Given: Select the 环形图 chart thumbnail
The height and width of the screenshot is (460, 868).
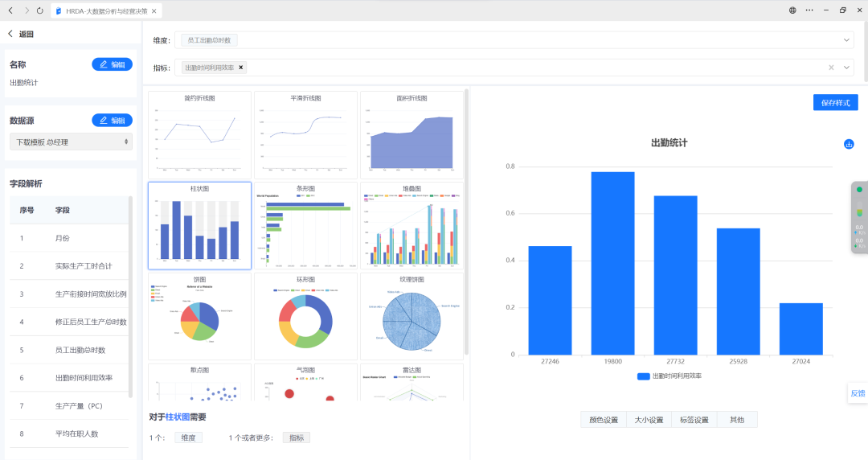Looking at the screenshot, I should 305,316.
